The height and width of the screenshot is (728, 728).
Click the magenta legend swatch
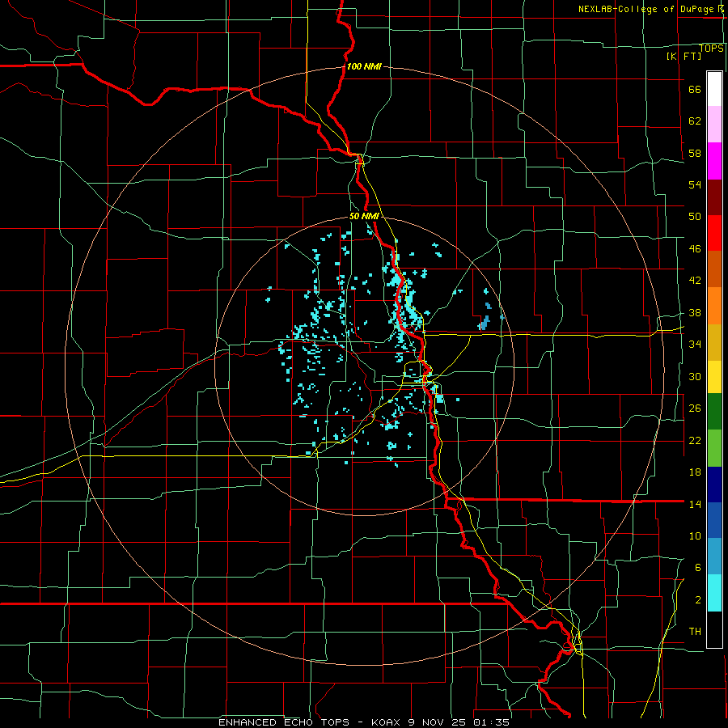pos(714,161)
